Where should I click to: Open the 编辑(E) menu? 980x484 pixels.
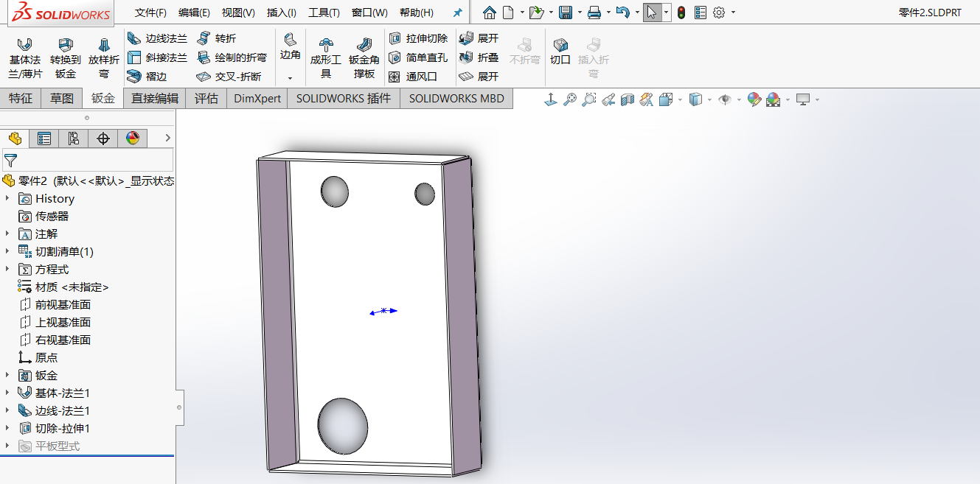[194, 13]
